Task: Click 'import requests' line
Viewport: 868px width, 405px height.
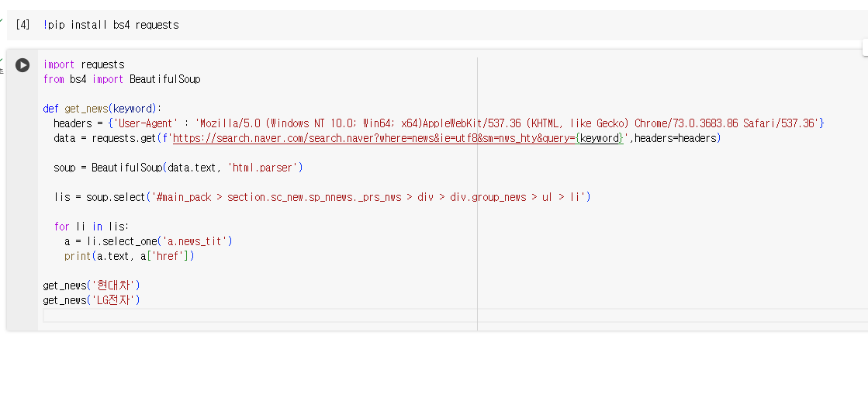Action: click(x=84, y=65)
